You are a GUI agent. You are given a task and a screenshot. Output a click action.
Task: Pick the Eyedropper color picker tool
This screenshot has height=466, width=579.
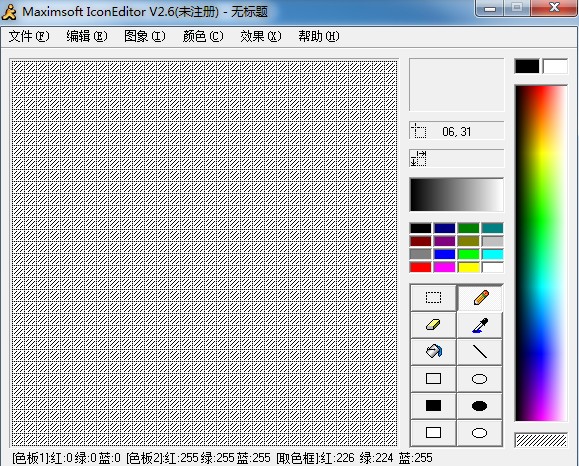[480, 325]
